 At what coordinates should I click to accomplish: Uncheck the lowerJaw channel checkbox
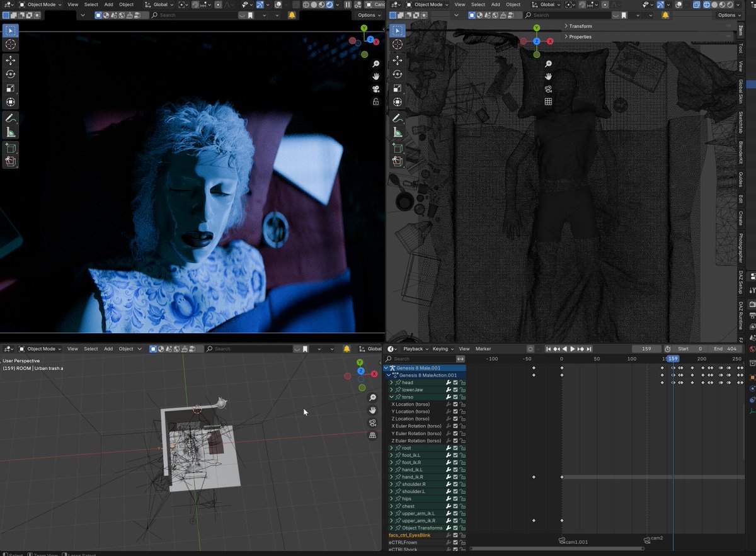pyautogui.click(x=455, y=390)
